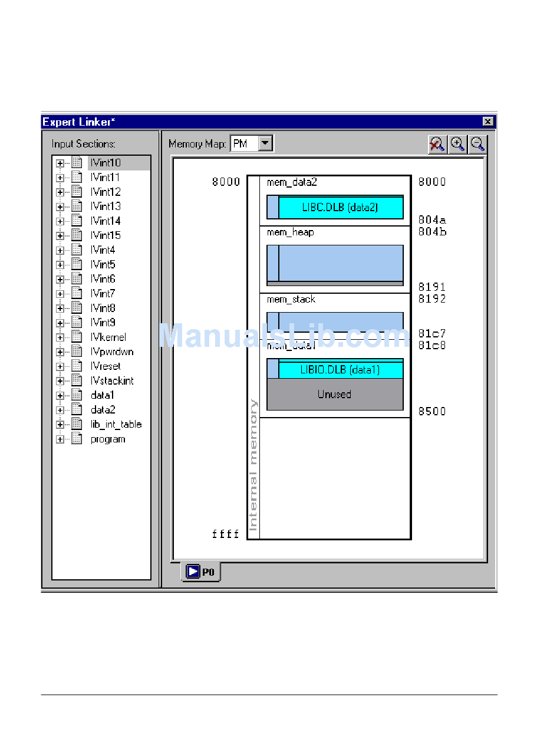Select the Unused gray memory block
Viewport: 560px width, 735px height.
tap(334, 394)
